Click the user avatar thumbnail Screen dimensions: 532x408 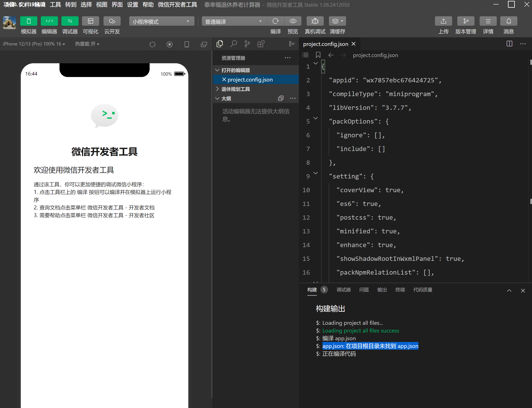click(9, 23)
